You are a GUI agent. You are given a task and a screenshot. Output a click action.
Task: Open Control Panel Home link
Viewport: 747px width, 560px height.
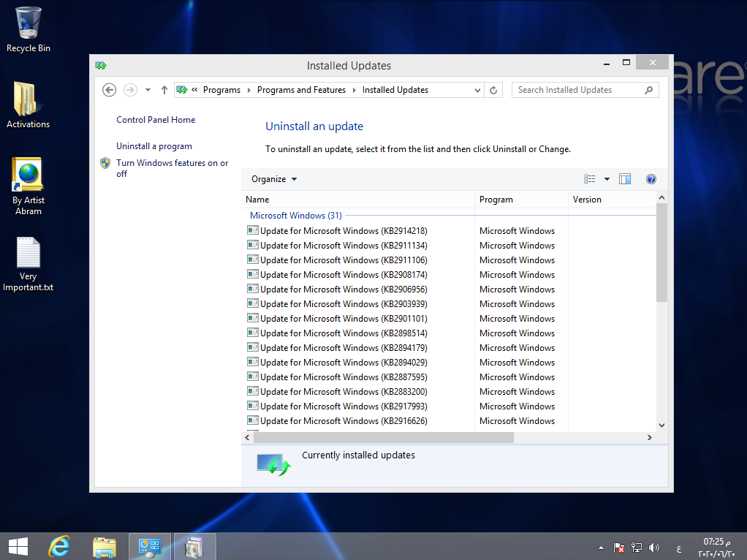tap(156, 120)
